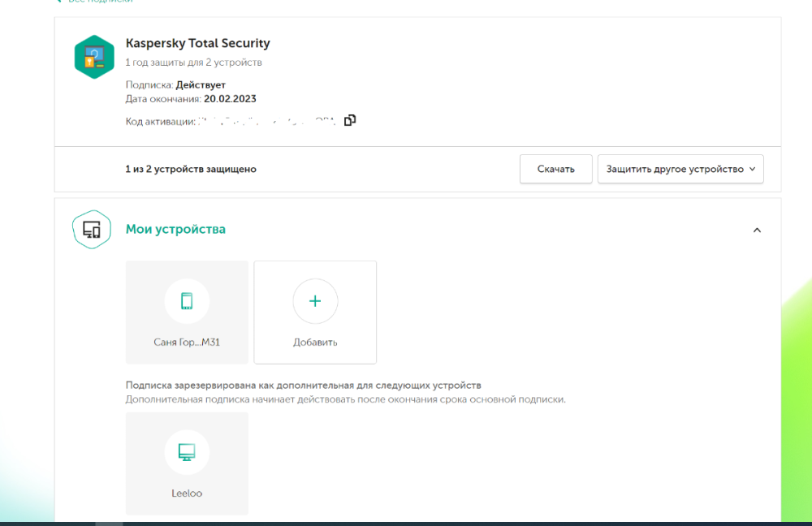
Task: Click the blurred activation code text
Action: click(x=268, y=121)
